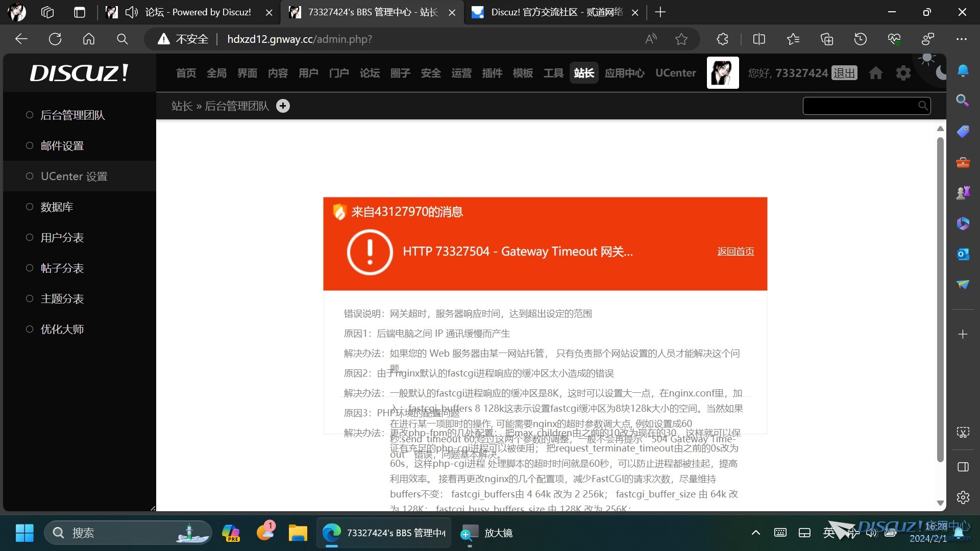This screenshot has height=551, width=980.
Task: Add a sidebar app with plus icon
Action: click(963, 334)
